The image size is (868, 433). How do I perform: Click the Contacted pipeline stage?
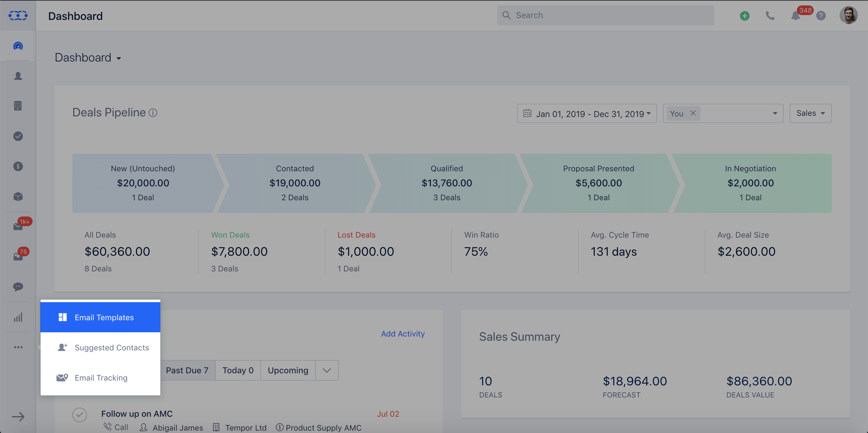click(295, 183)
